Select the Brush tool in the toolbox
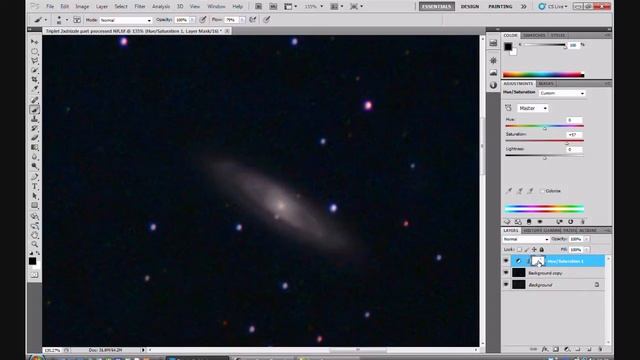The width and height of the screenshot is (640, 360). click(x=35, y=109)
